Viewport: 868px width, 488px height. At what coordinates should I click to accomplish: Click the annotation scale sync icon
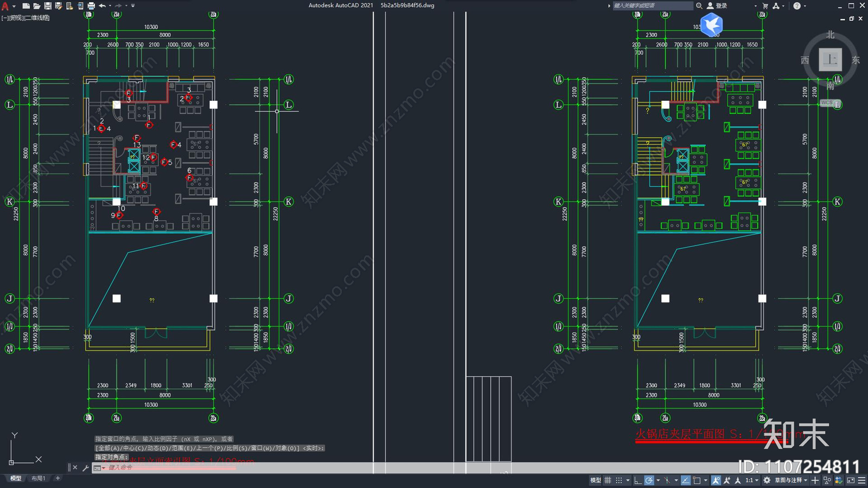(738, 480)
